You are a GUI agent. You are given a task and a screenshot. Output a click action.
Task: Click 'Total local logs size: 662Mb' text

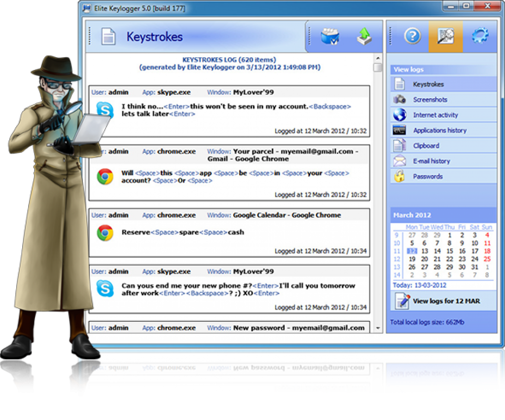[x=427, y=322]
